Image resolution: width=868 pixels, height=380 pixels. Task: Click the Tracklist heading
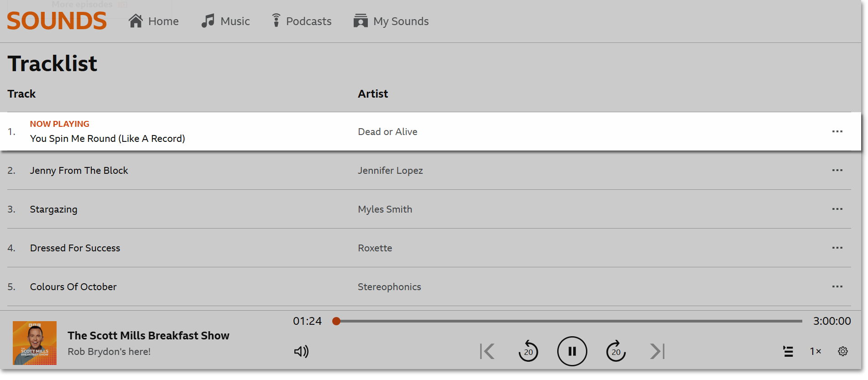point(52,64)
